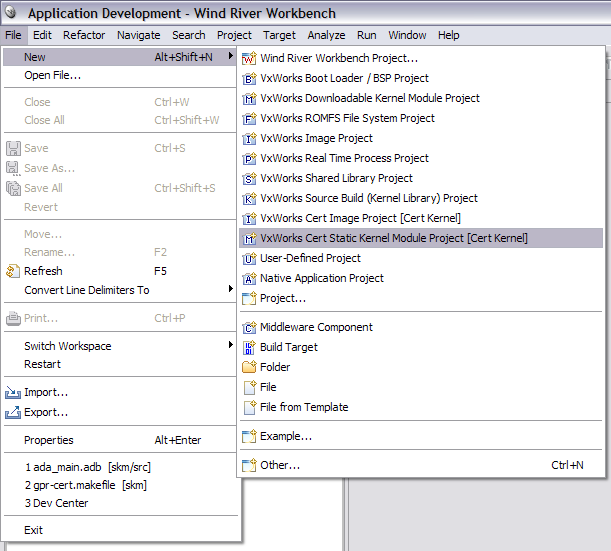Click the Wind River Workbench Project icon
This screenshot has height=551, width=611.
pos(249,58)
